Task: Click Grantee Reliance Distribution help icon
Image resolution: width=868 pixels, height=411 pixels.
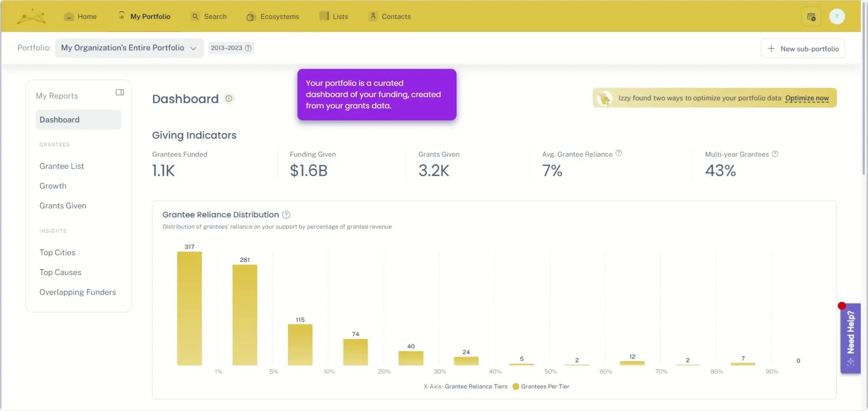Action: (286, 215)
